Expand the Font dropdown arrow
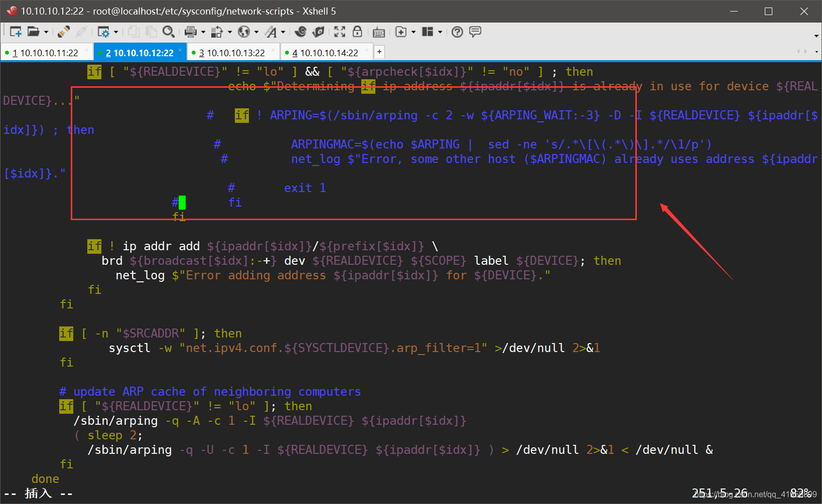The height and width of the screenshot is (504, 822). pyautogui.click(x=283, y=32)
